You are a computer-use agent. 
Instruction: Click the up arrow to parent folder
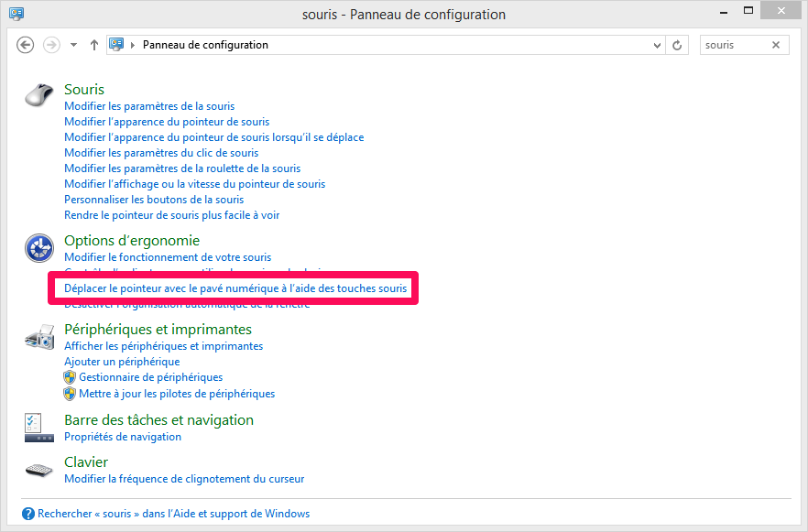click(94, 45)
